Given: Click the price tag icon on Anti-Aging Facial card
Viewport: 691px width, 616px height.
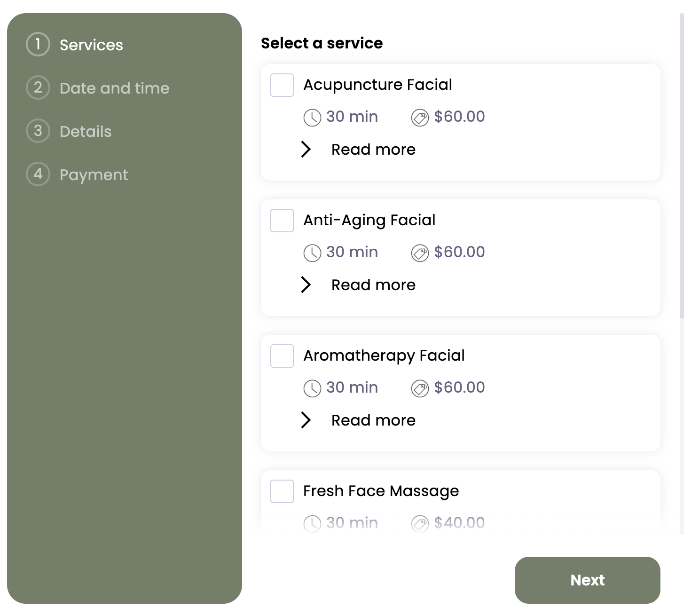Looking at the screenshot, I should [420, 253].
